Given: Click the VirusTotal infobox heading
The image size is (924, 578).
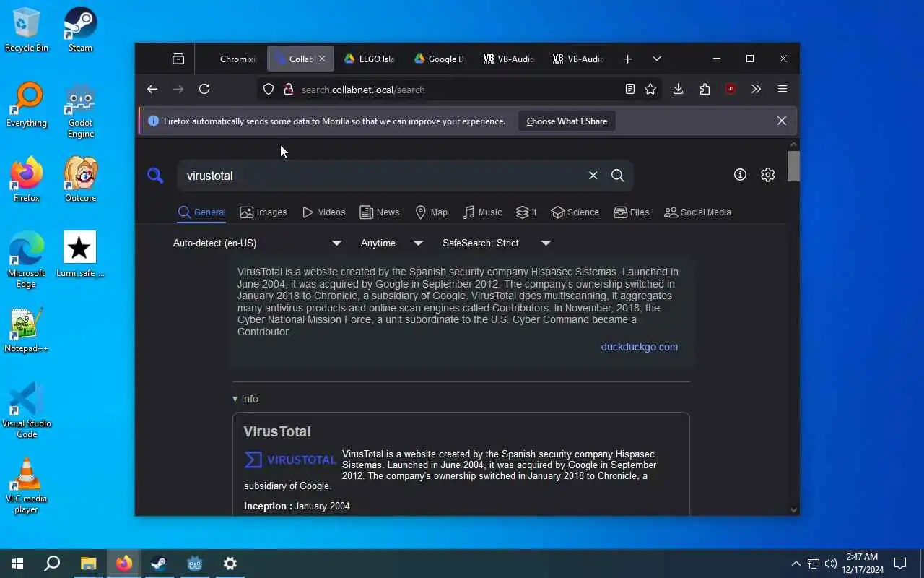Looking at the screenshot, I should tap(277, 431).
